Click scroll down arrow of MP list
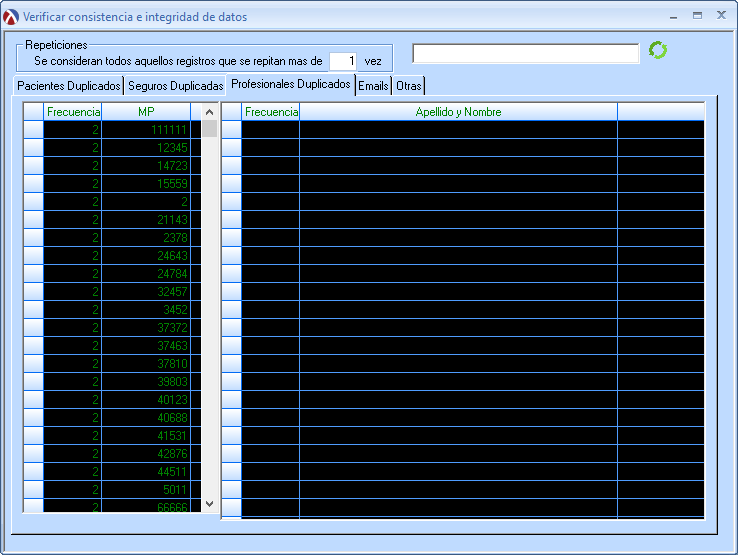Image resolution: width=738 pixels, height=555 pixels. coord(210,504)
